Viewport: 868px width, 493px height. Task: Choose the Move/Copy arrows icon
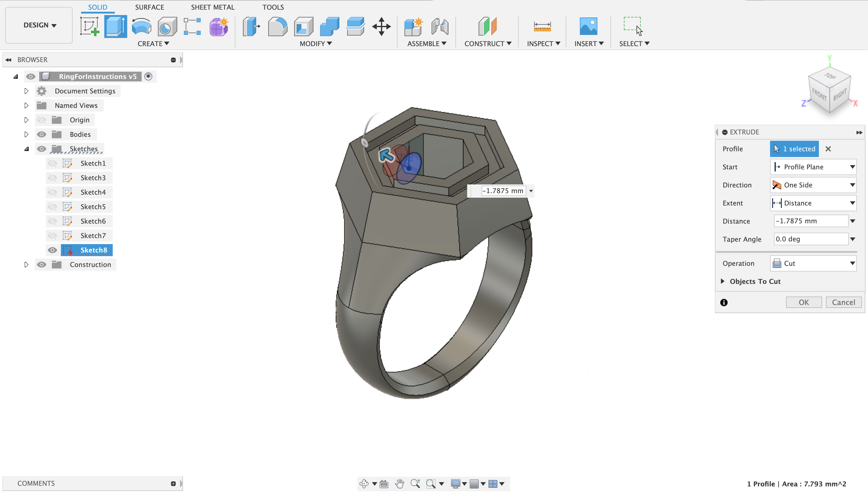tap(381, 27)
